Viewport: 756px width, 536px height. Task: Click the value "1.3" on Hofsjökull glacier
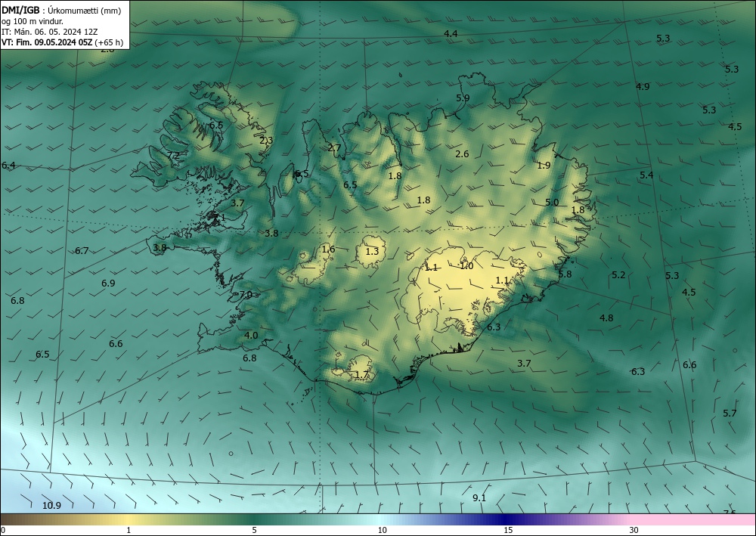(x=372, y=252)
